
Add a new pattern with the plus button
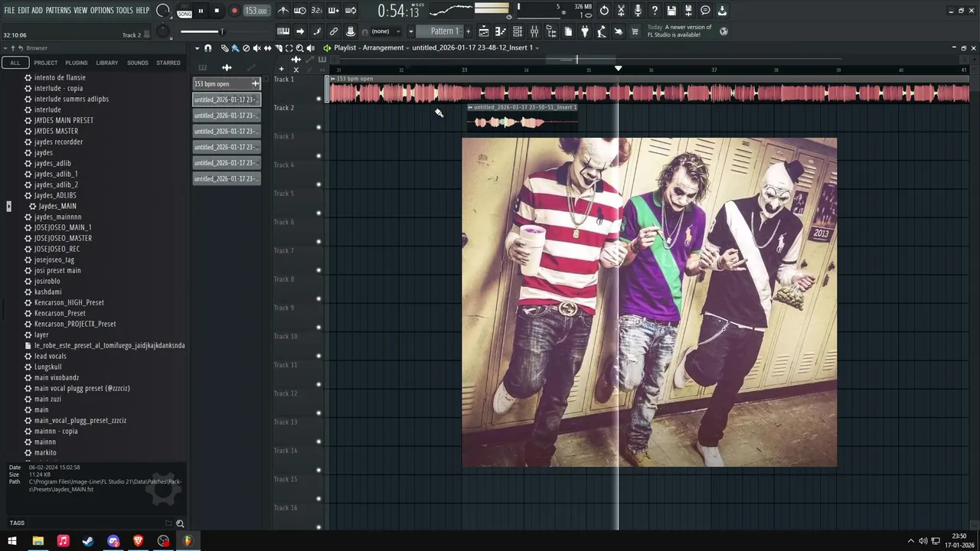tap(468, 31)
